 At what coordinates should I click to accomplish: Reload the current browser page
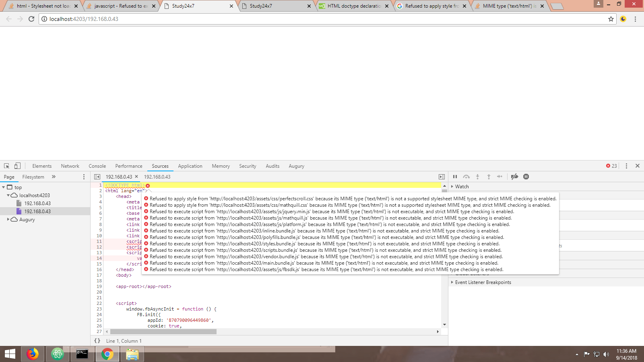click(x=31, y=19)
